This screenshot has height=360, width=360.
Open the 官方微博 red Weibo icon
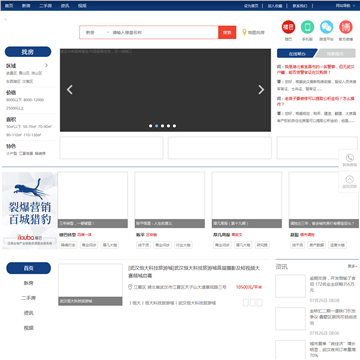point(346,27)
